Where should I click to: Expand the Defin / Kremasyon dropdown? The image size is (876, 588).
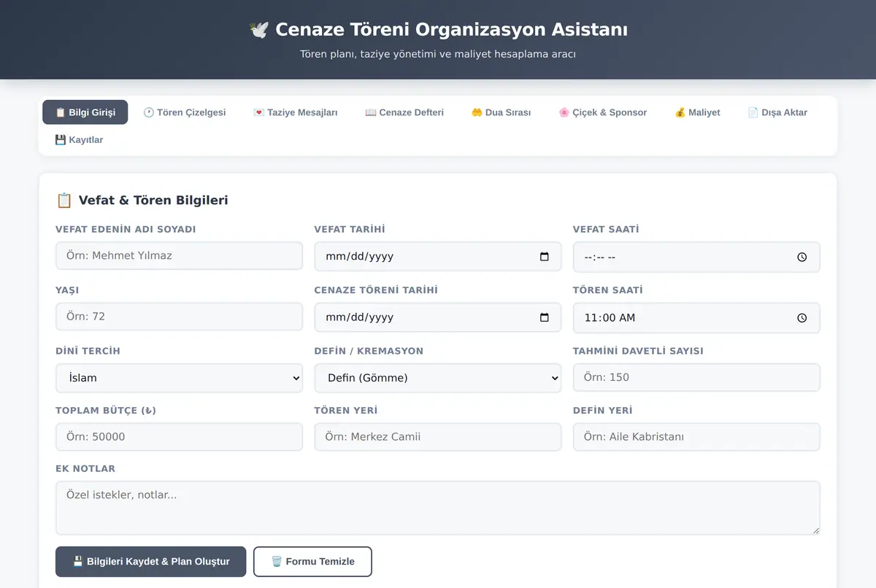438,378
